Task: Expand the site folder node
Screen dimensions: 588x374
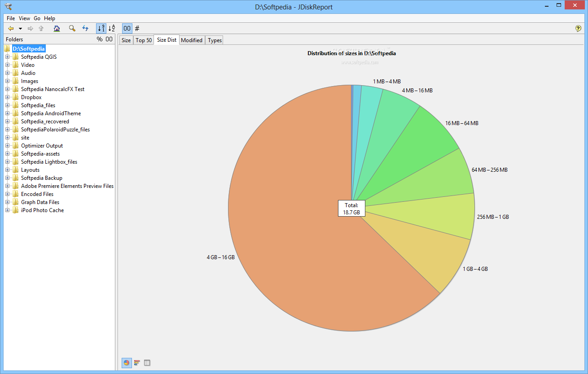Action: [7, 138]
